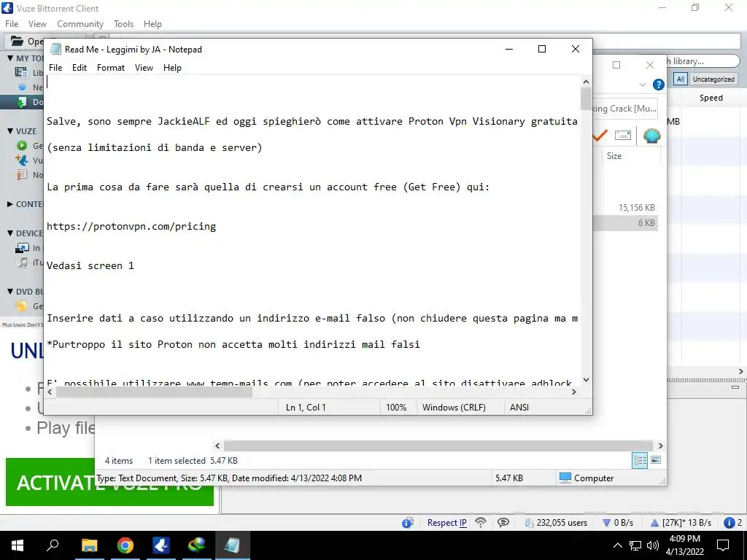
Task: Click the blue dot New icon in Vuze sidebar
Action: tap(22, 87)
